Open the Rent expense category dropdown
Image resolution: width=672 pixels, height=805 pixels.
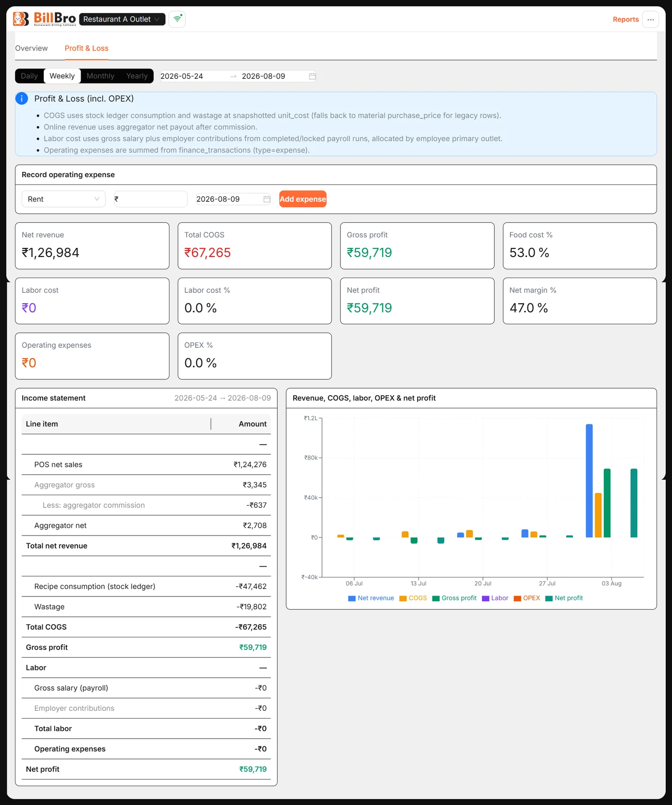click(63, 199)
